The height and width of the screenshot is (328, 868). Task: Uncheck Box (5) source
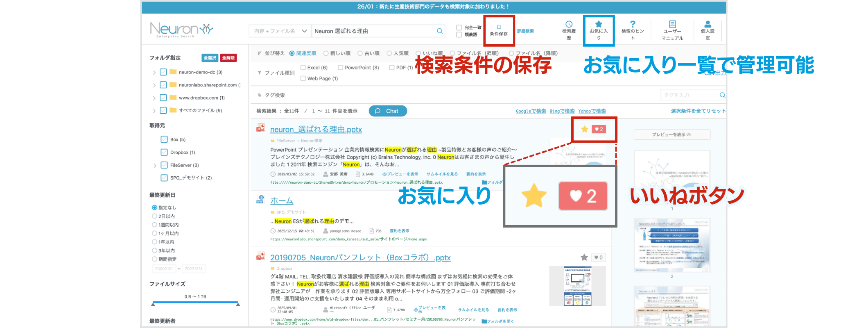(x=164, y=139)
